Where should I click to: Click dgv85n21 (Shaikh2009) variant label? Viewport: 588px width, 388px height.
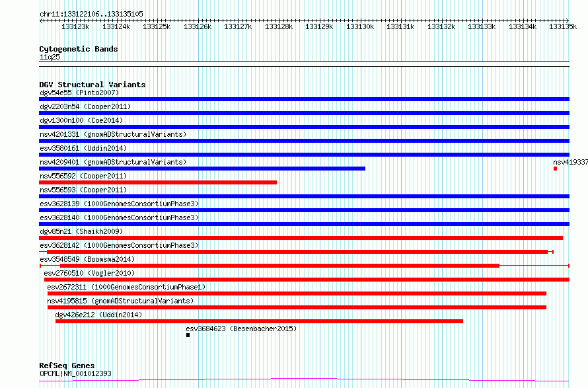point(81,231)
